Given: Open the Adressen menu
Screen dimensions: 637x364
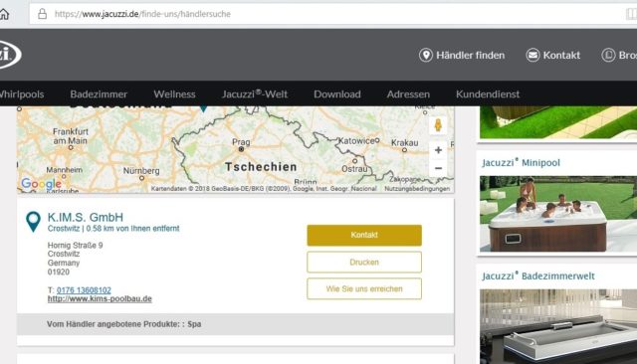Looking at the screenshot, I should (x=408, y=94).
